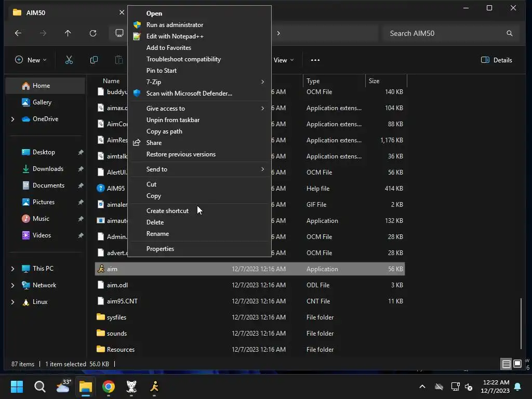Switch to large thumbnails view icon
This screenshot has width=532, height=399.
coord(517,364)
